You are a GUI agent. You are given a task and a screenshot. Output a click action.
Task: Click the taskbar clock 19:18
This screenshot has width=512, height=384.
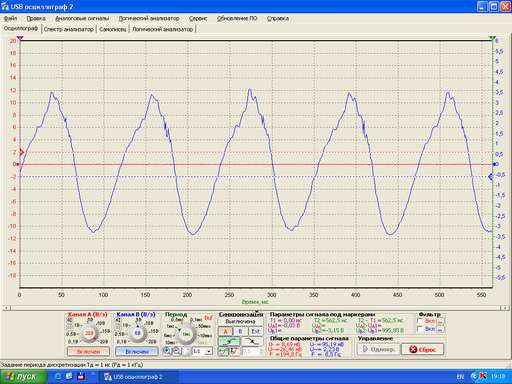tap(498, 377)
